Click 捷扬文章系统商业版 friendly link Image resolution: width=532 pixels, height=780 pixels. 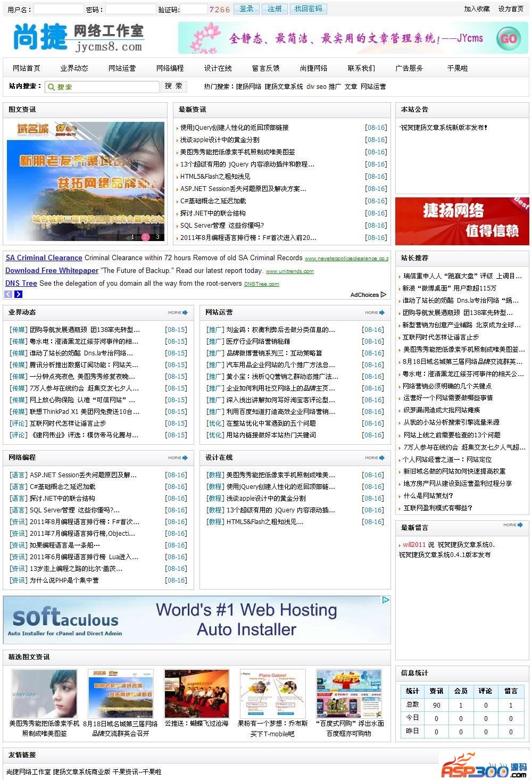coord(81,771)
